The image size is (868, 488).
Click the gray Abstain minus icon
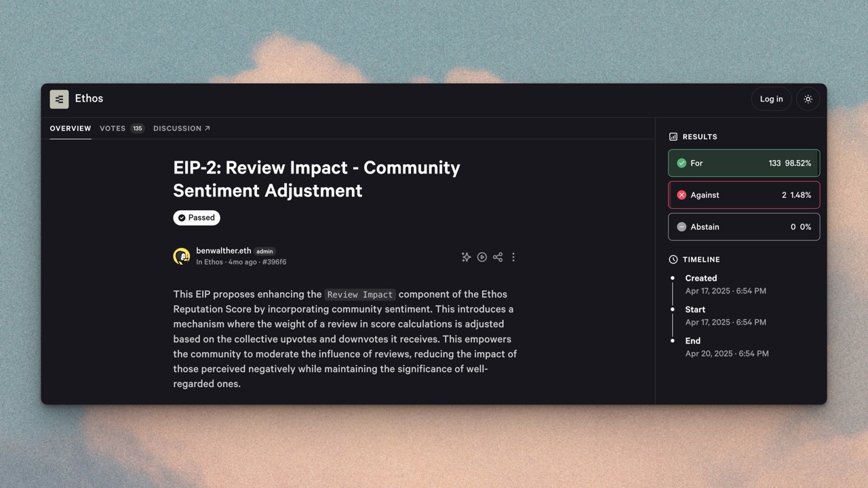[682, 226]
